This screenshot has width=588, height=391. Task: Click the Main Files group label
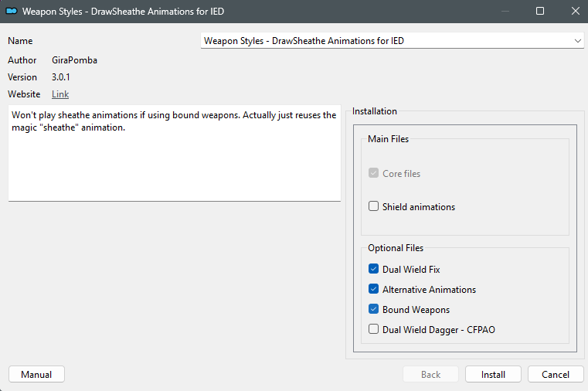point(388,139)
